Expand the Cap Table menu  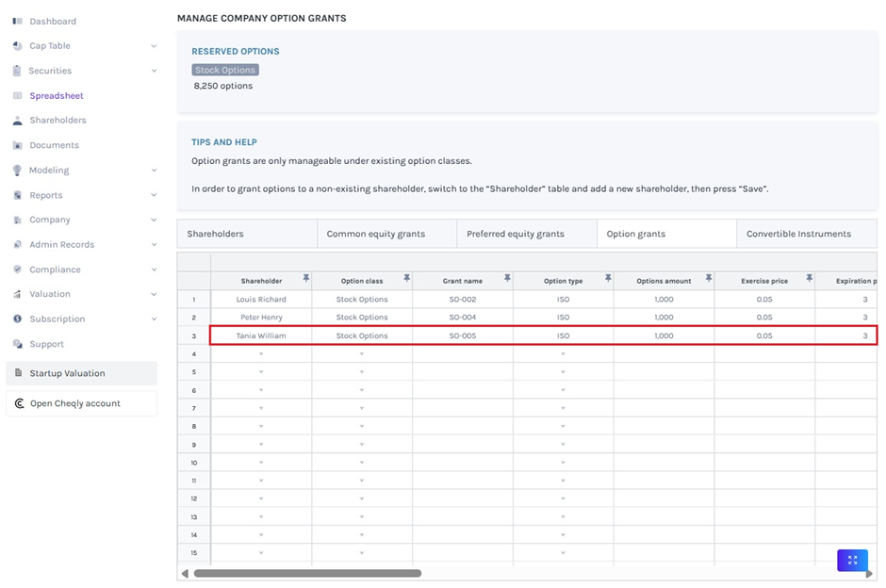pos(154,46)
